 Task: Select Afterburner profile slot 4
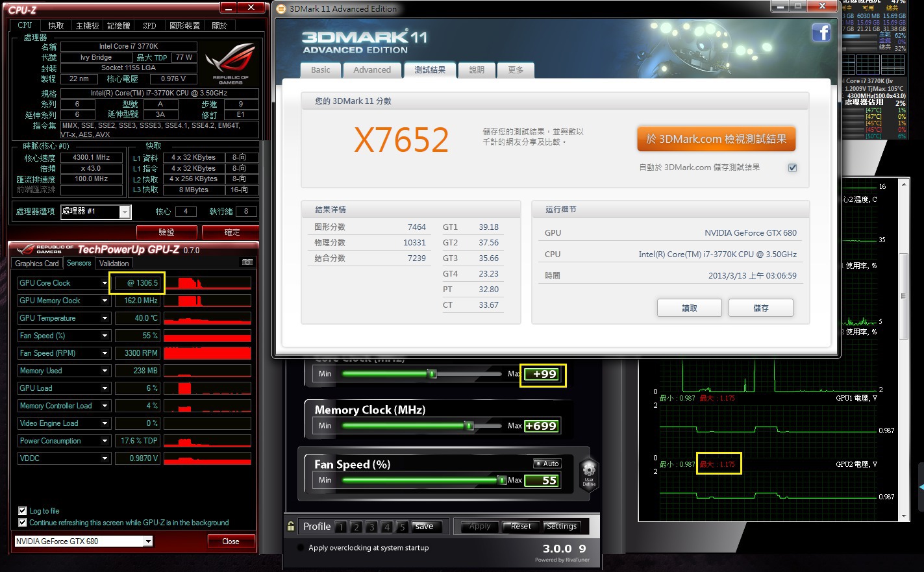coord(387,527)
